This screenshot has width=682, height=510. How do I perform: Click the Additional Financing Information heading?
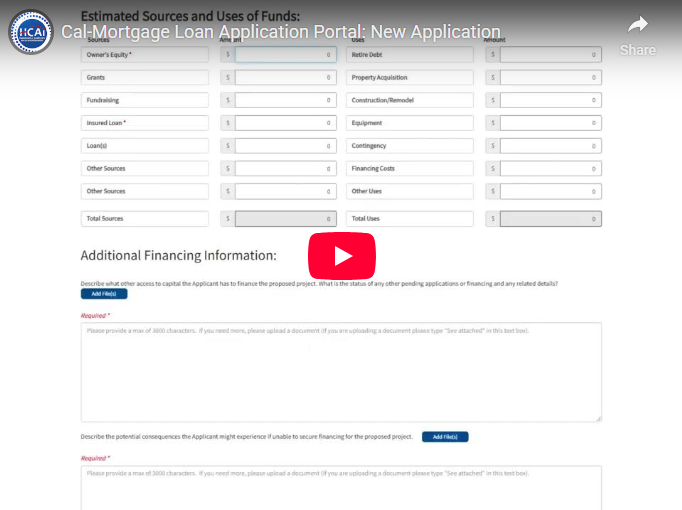point(178,255)
